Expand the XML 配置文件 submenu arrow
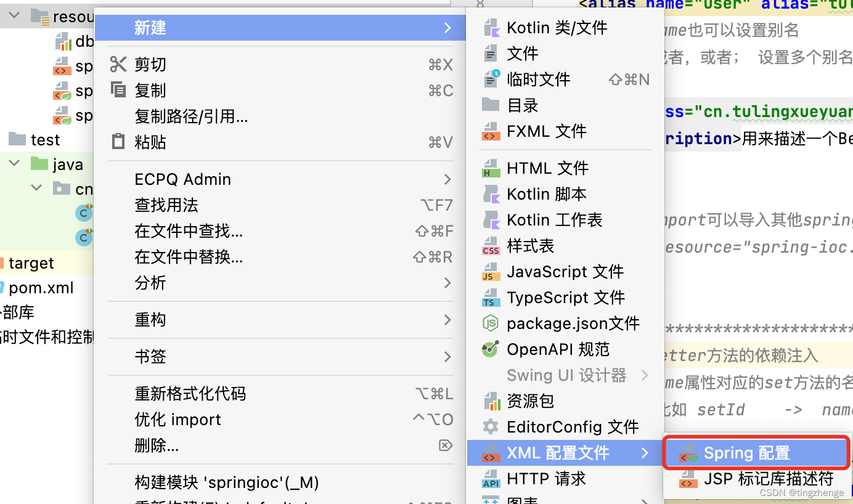This screenshot has width=853, height=504. (x=645, y=453)
